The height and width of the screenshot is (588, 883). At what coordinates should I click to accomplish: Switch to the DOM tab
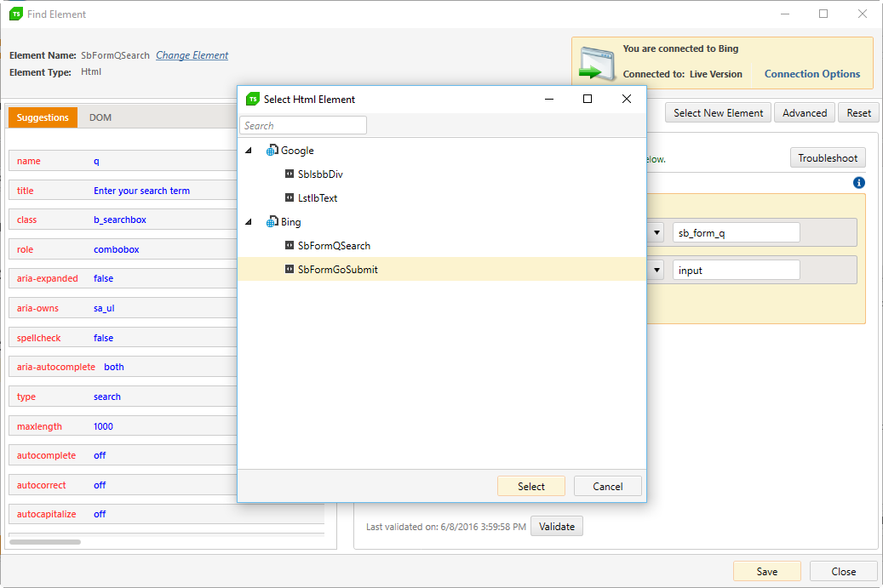pyautogui.click(x=100, y=117)
